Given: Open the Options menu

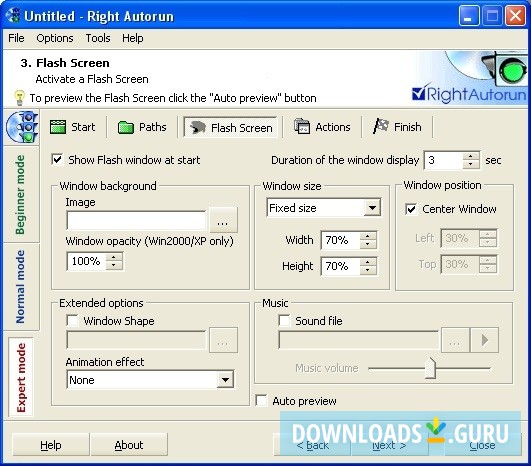Looking at the screenshot, I should (x=55, y=38).
